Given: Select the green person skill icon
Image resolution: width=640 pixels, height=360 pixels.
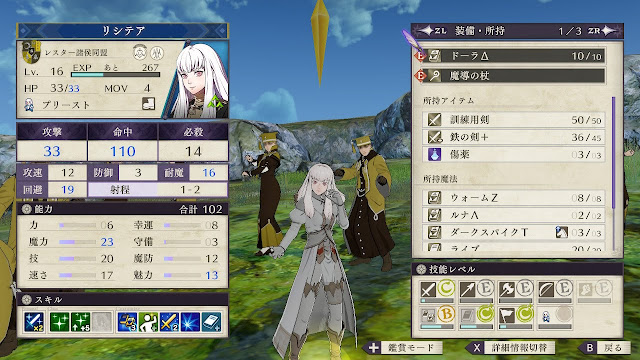Looking at the screenshot, I should click(148, 321).
